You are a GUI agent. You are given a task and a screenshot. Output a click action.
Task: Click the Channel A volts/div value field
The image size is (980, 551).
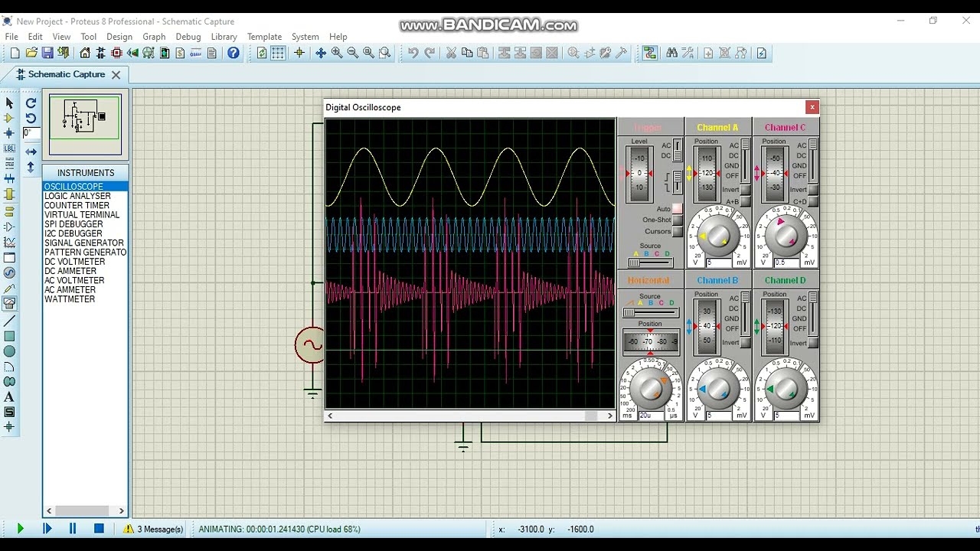(719, 262)
